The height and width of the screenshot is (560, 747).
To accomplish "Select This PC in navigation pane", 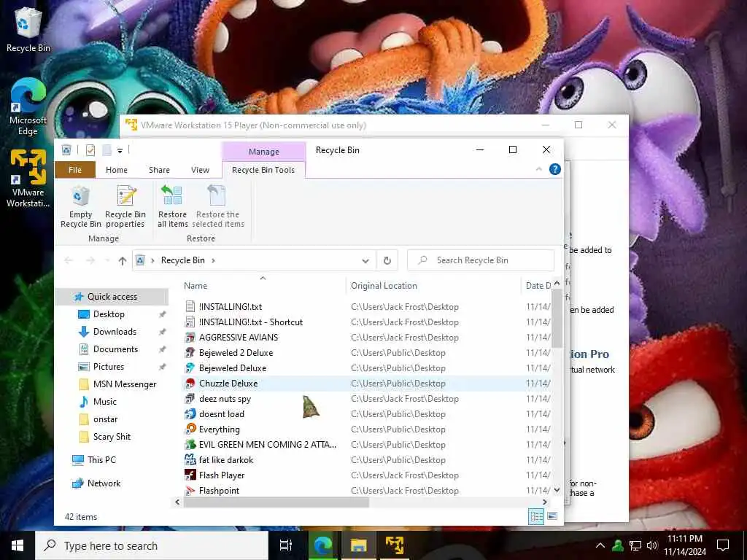I will pyautogui.click(x=101, y=460).
